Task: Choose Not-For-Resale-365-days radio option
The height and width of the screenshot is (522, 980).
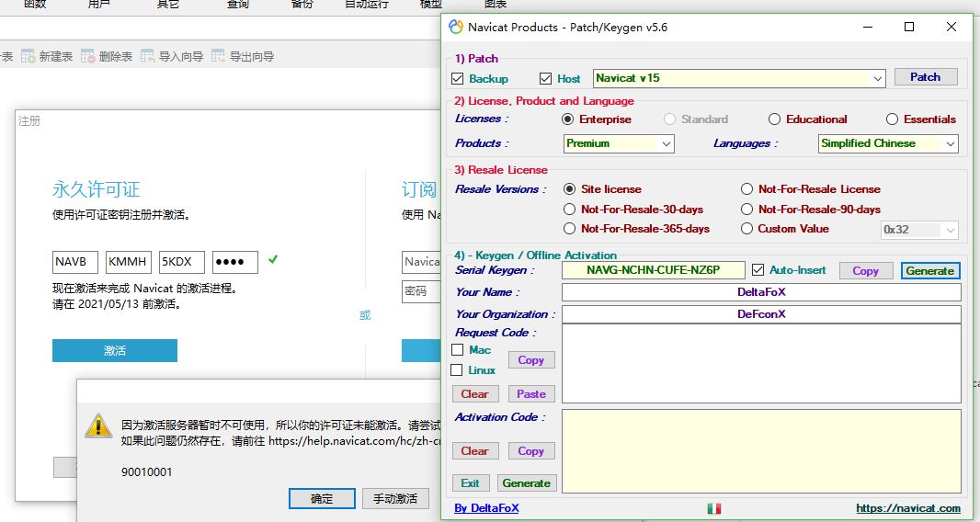Action: pos(569,229)
